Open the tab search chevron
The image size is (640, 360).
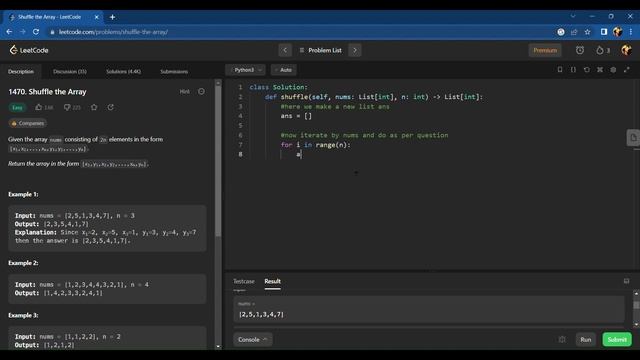(573, 16)
